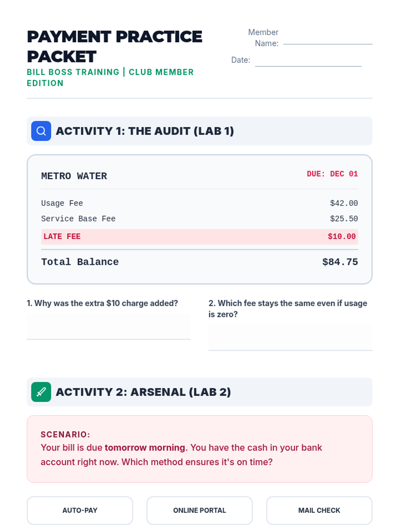Click the answer field under question 1

click(x=108, y=327)
